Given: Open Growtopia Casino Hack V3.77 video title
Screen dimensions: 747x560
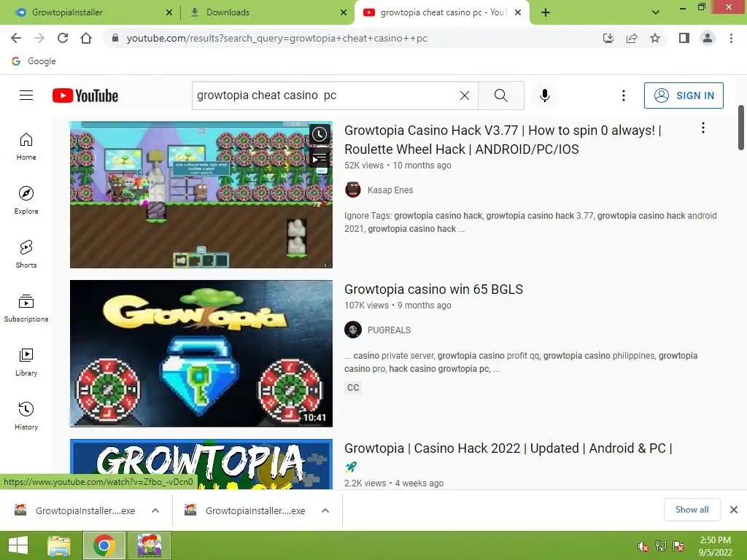Looking at the screenshot, I should coord(503,139).
